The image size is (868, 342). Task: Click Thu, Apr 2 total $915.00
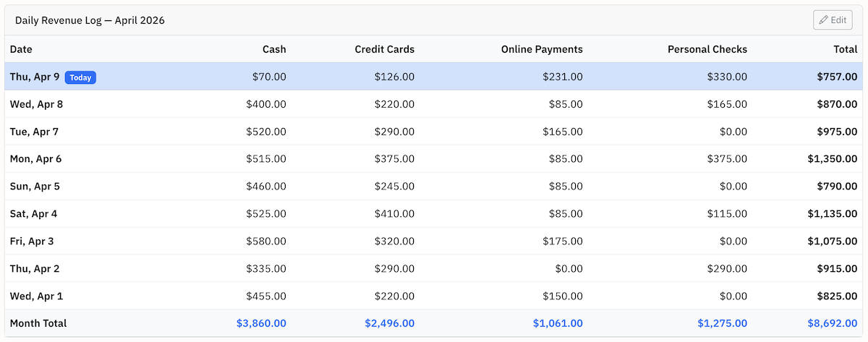(837, 269)
